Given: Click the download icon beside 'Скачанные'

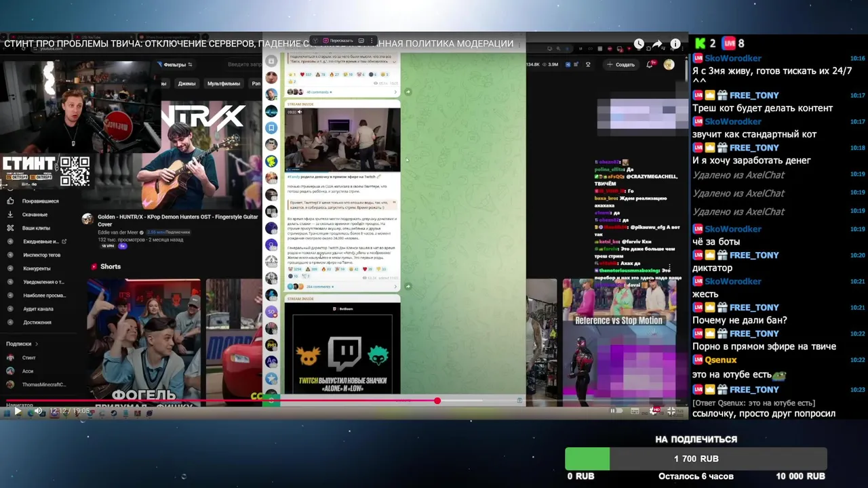Looking at the screenshot, I should pyautogui.click(x=10, y=215).
